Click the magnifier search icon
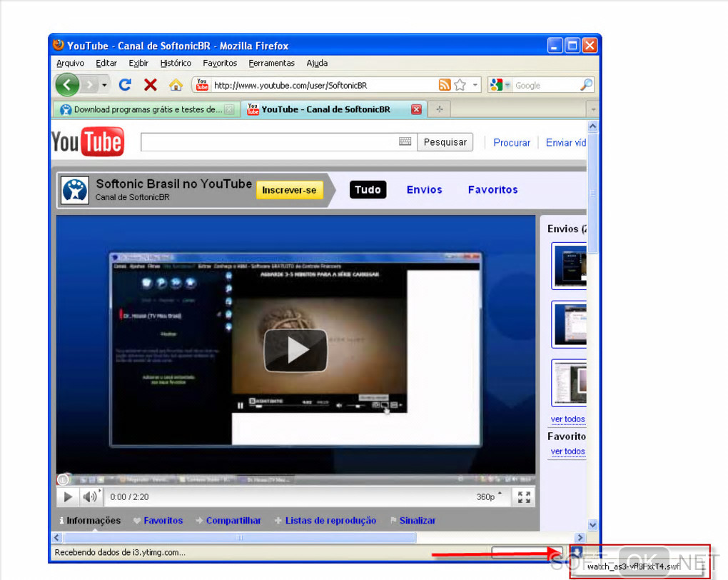The height and width of the screenshot is (580, 728). pyautogui.click(x=586, y=84)
